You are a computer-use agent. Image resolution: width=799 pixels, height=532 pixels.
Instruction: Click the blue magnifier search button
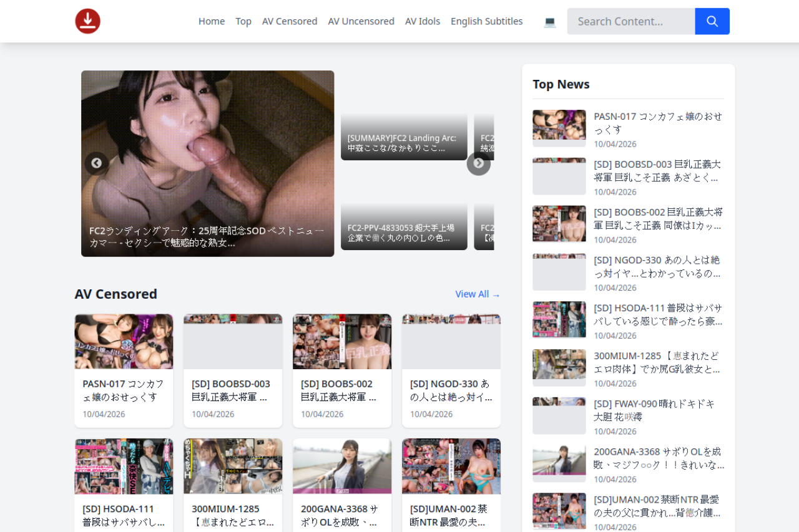712,21
